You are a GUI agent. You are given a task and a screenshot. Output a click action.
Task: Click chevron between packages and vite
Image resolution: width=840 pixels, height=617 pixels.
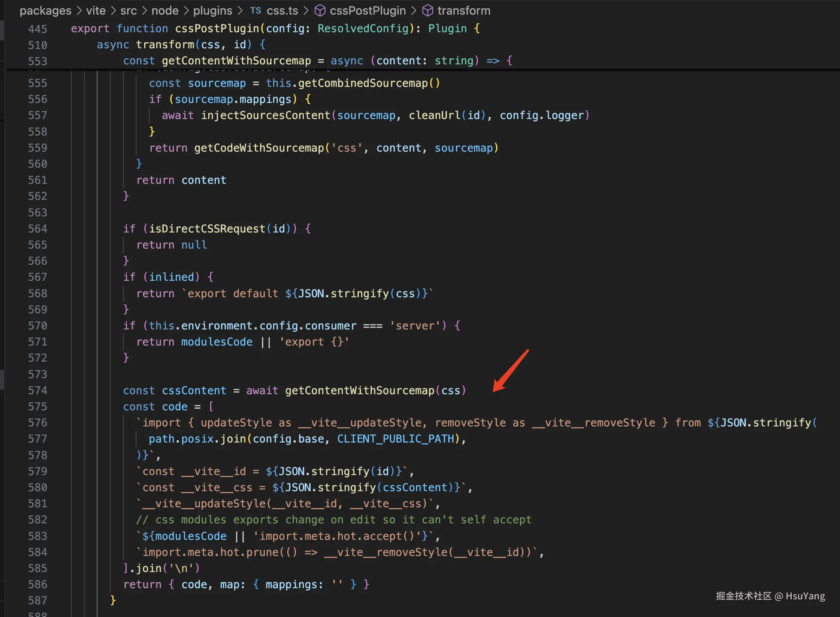tap(79, 10)
